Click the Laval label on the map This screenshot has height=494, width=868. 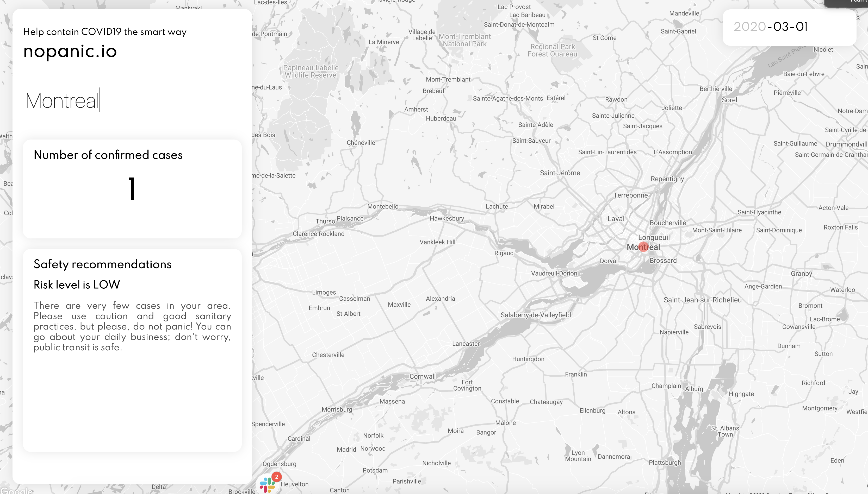pos(616,219)
